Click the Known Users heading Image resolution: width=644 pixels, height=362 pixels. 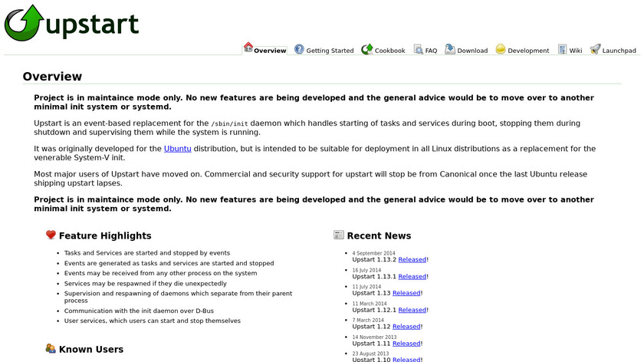tap(91, 349)
